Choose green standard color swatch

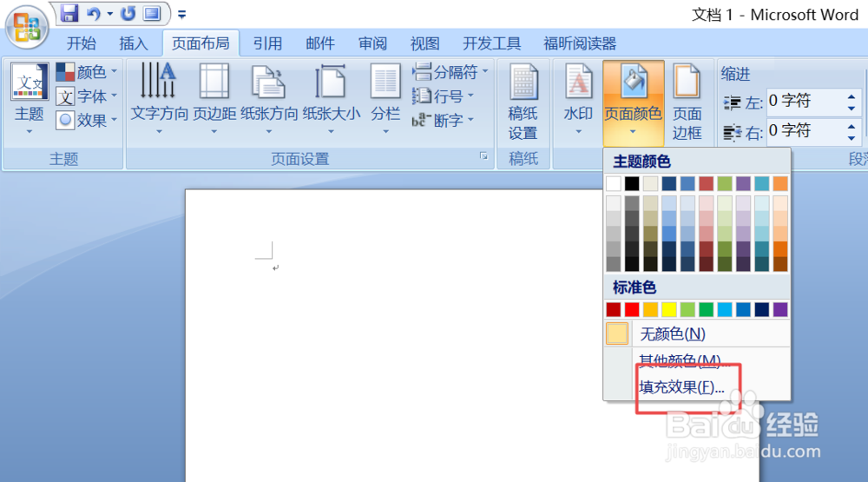[x=706, y=309]
